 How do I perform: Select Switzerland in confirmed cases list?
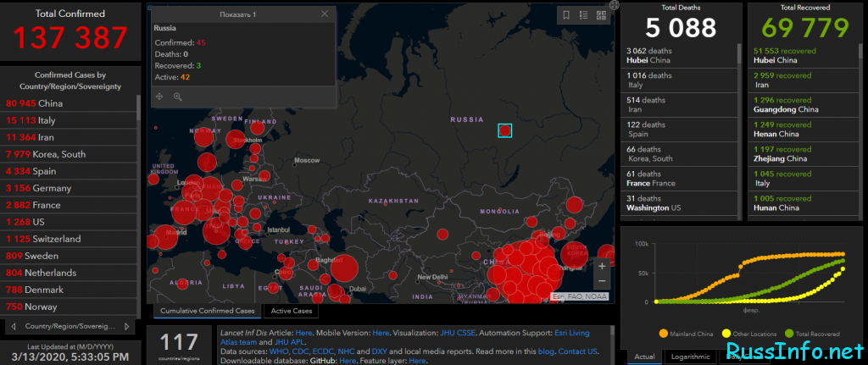pyautogui.click(x=69, y=239)
